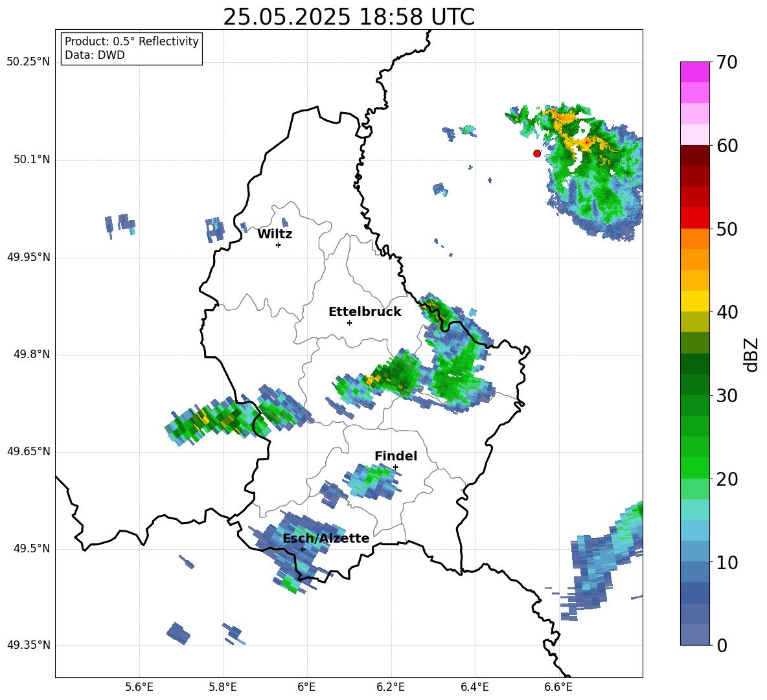Image resolution: width=767 pixels, height=700 pixels.
Task: Click the red dot marker on the map
Action: tap(537, 153)
